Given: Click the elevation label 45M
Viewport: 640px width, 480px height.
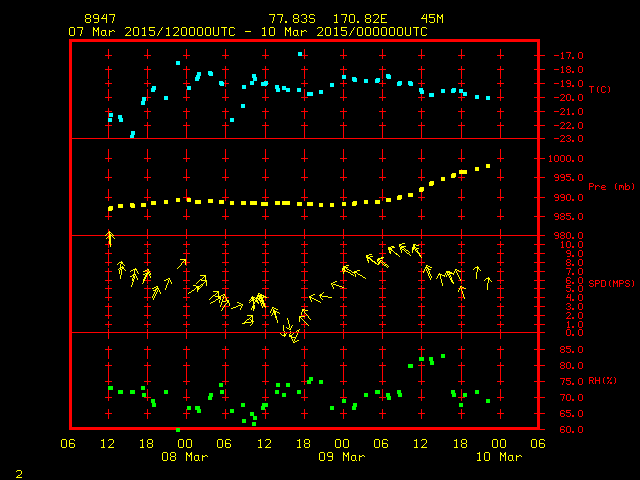Looking at the screenshot, I should tap(432, 19).
